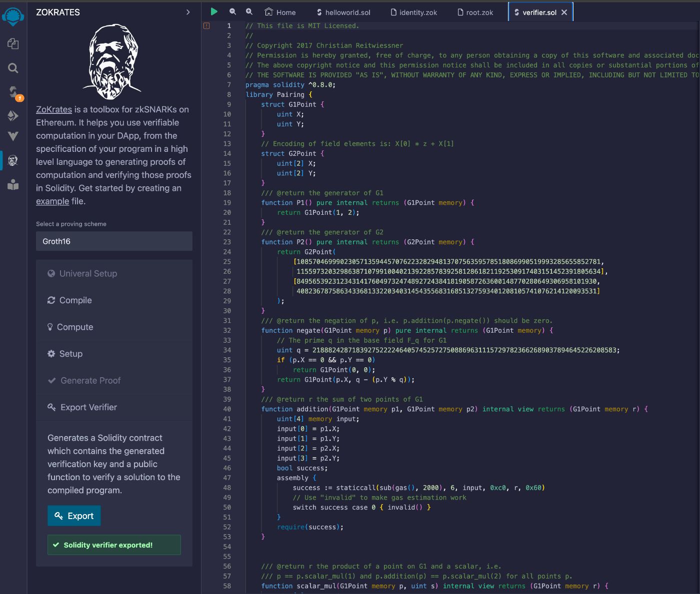Click the warning marker on line 1

(x=206, y=25)
